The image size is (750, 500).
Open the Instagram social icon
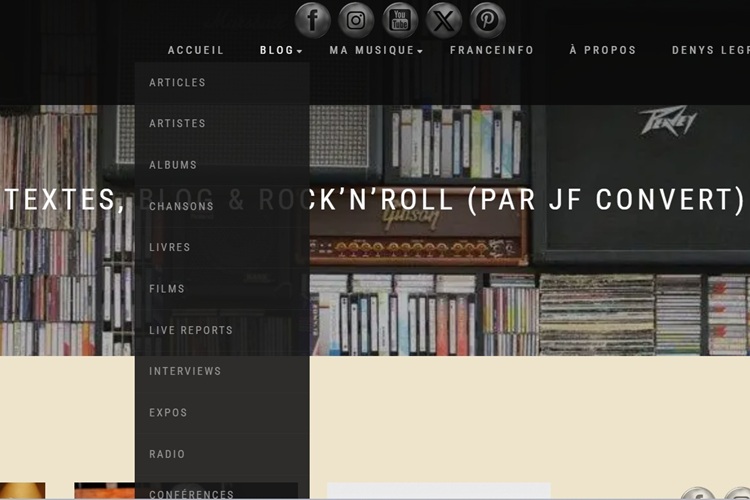[356, 20]
